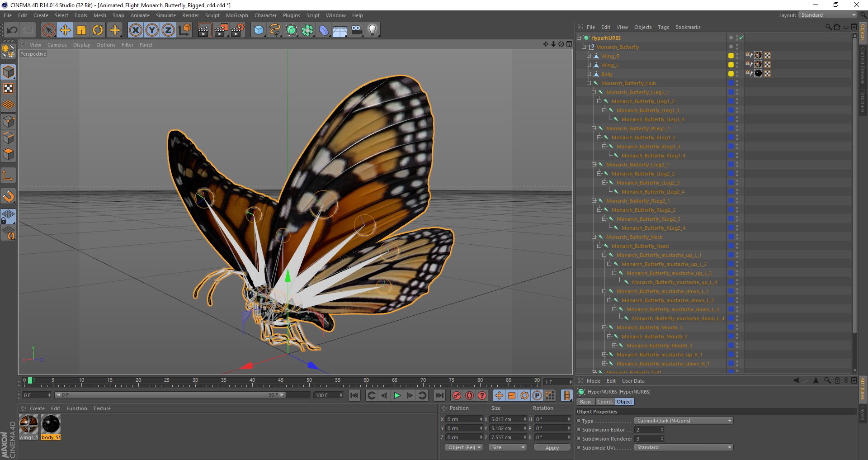Select the Rotate tool
Image resolution: width=868 pixels, height=460 pixels.
pos(98,30)
